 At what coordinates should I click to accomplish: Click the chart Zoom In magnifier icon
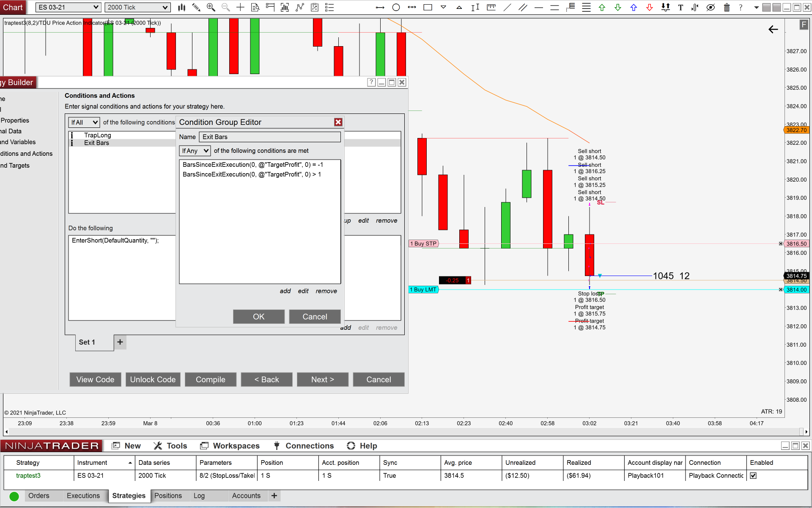211,7
